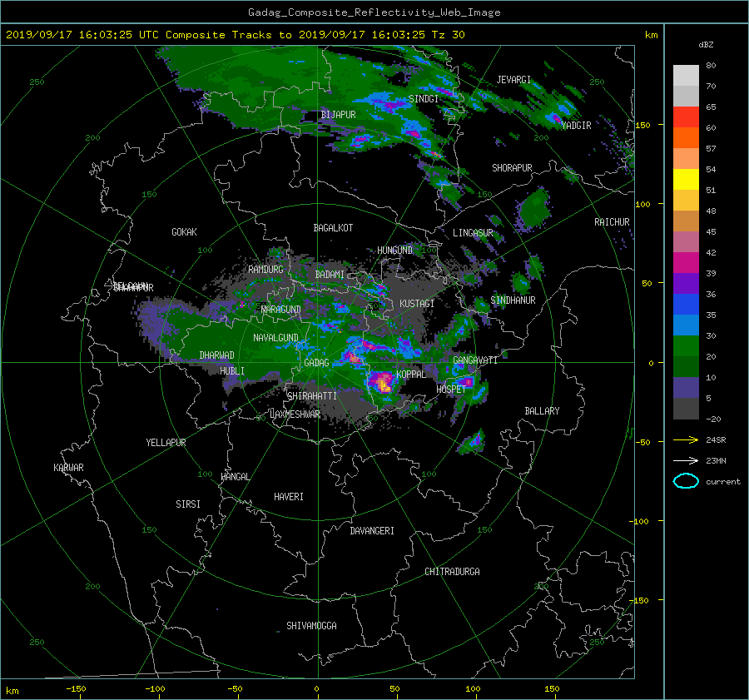
Task: Click the GADAG radar center label
Action: [x=316, y=363]
